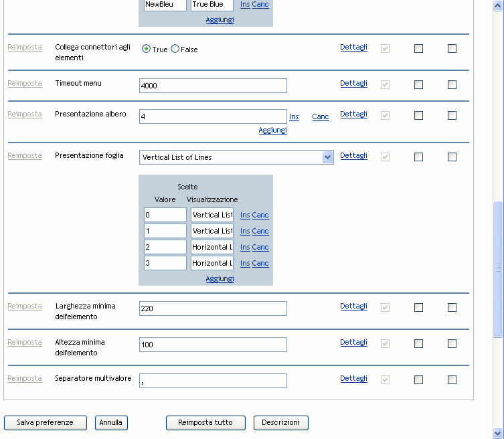This screenshot has width=504, height=439.
Task: Click Ins link next to value 0
Action: [x=245, y=215]
